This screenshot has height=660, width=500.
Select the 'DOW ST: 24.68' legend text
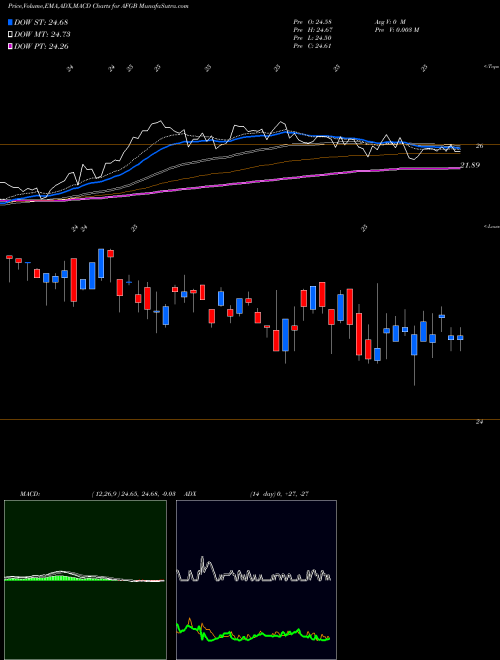41,22
